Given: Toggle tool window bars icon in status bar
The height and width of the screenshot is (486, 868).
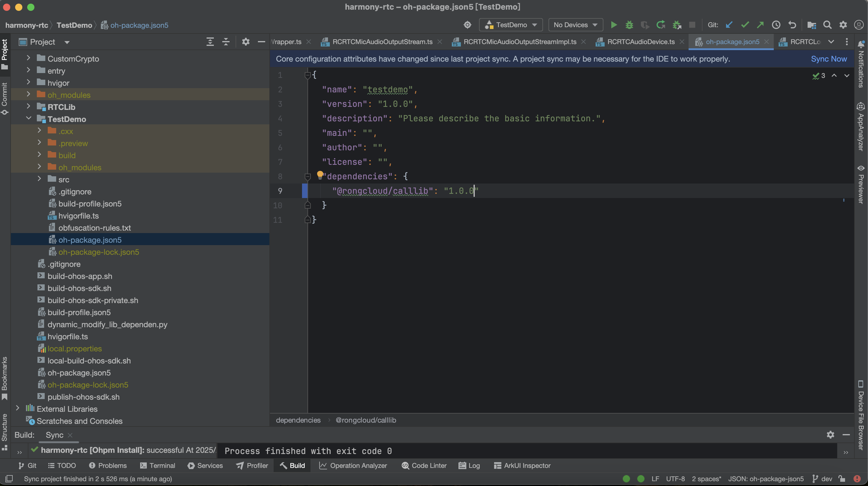Looking at the screenshot, I should pyautogui.click(x=9, y=478).
